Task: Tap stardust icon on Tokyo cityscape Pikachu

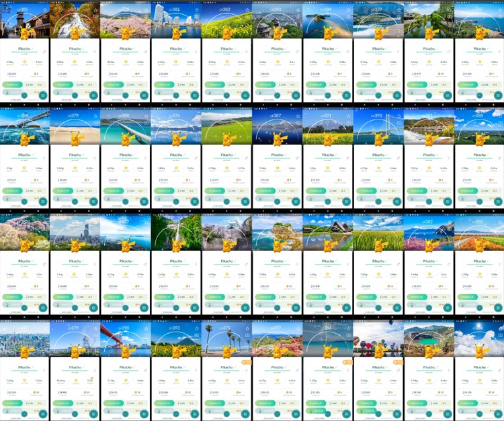Action: tap(8, 392)
